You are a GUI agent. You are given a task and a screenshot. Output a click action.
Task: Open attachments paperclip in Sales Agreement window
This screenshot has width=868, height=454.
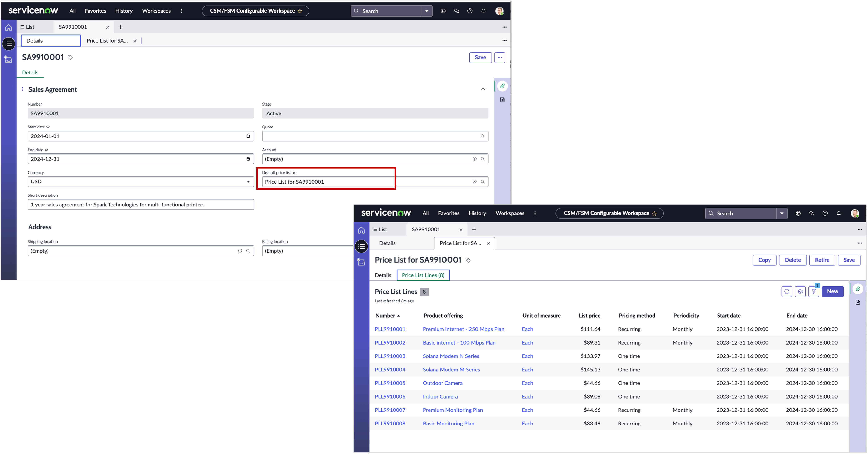coord(502,86)
